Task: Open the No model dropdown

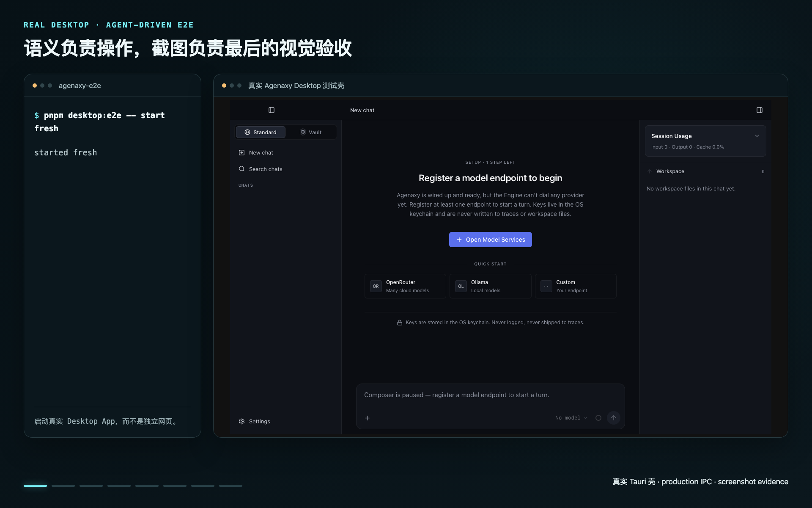Action: click(x=571, y=418)
